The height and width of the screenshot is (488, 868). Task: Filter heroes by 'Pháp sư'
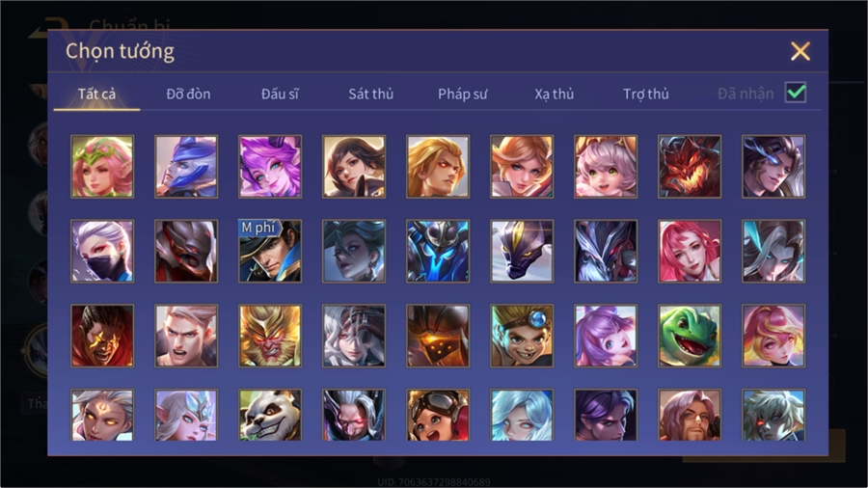point(462,95)
